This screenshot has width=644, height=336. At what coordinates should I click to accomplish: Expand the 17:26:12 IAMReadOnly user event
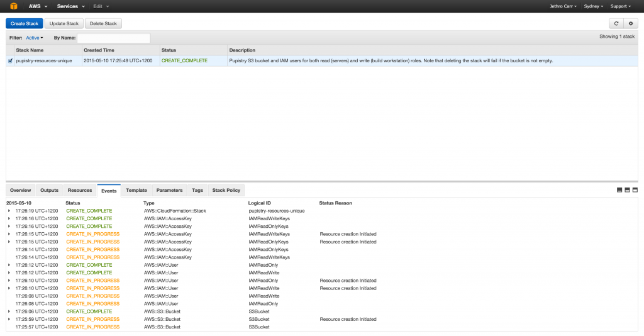(x=9, y=265)
